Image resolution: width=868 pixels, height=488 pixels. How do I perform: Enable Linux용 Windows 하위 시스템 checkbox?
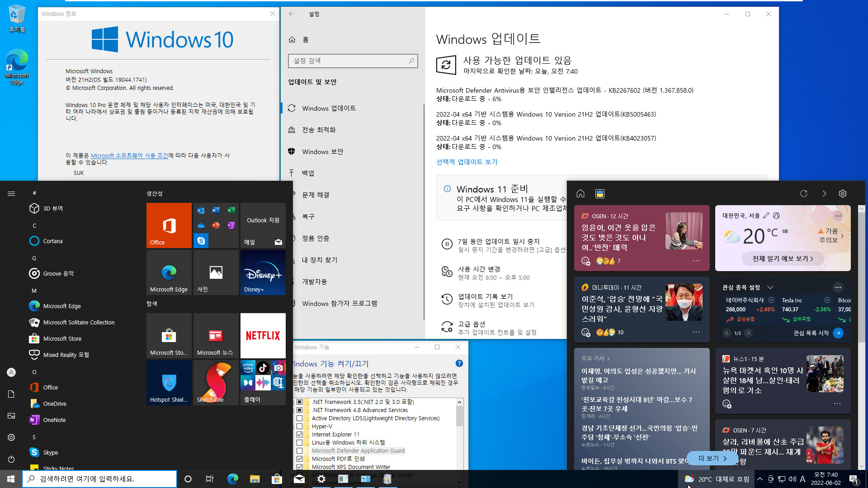(x=299, y=442)
